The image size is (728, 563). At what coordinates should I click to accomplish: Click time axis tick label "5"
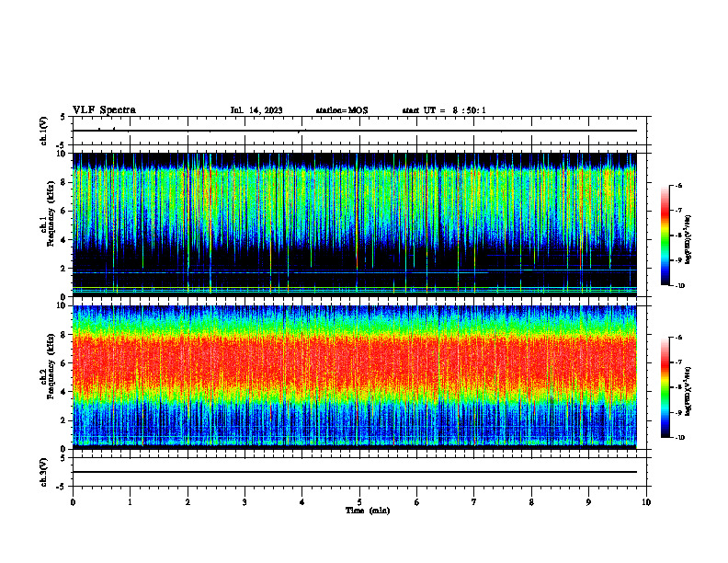pos(359,502)
